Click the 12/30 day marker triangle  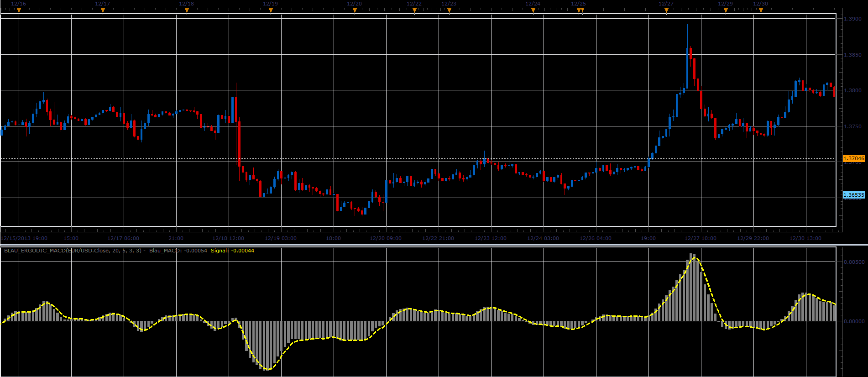pyautogui.click(x=761, y=10)
